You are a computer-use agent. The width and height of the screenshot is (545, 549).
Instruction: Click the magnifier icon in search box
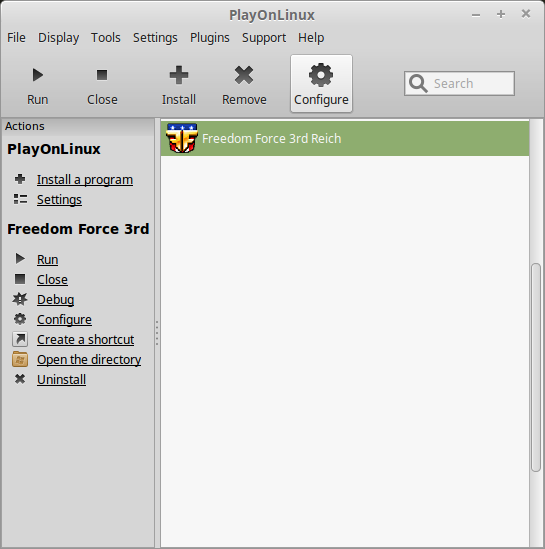[418, 83]
